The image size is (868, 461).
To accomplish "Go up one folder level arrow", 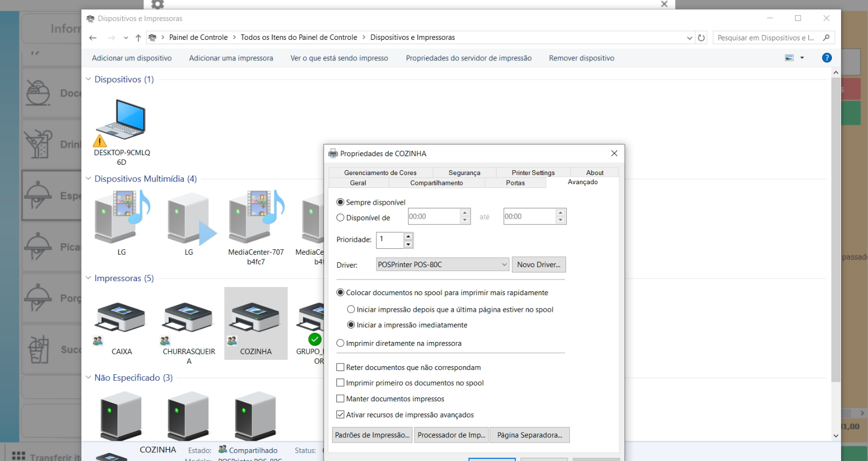I will 139,38.
